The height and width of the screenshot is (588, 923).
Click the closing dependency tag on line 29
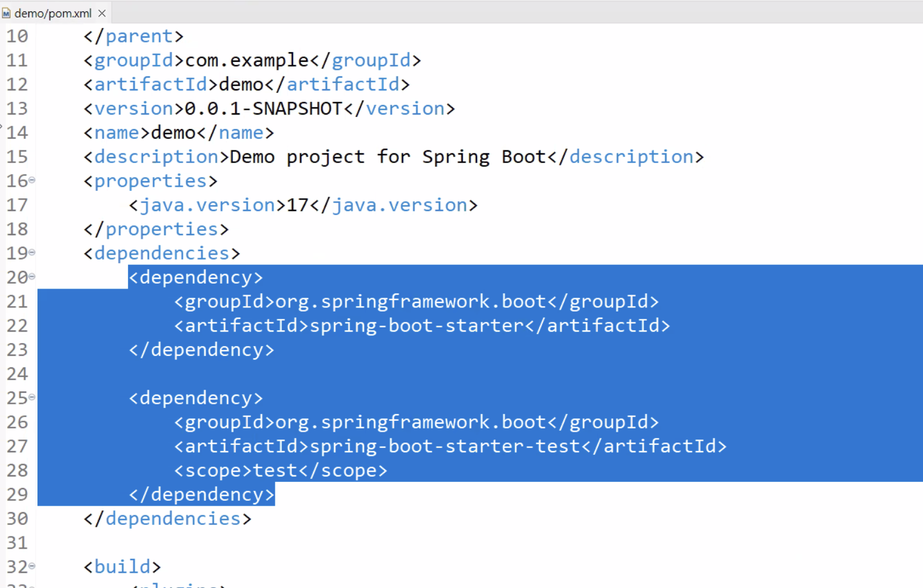(201, 495)
